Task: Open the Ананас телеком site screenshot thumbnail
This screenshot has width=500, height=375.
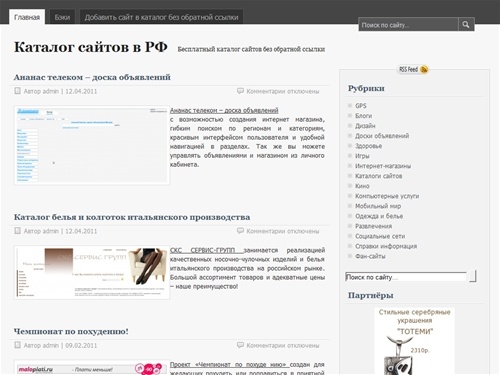Action: click(92, 145)
